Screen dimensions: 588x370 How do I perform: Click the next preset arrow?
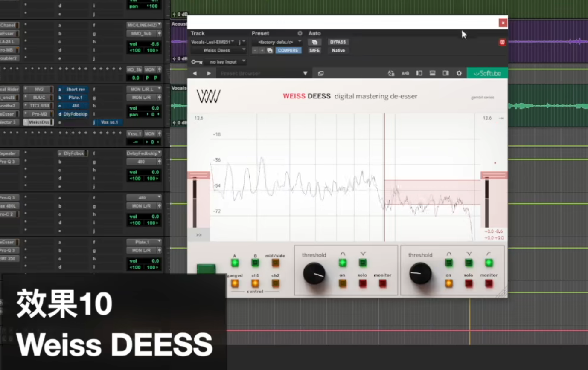(x=209, y=73)
